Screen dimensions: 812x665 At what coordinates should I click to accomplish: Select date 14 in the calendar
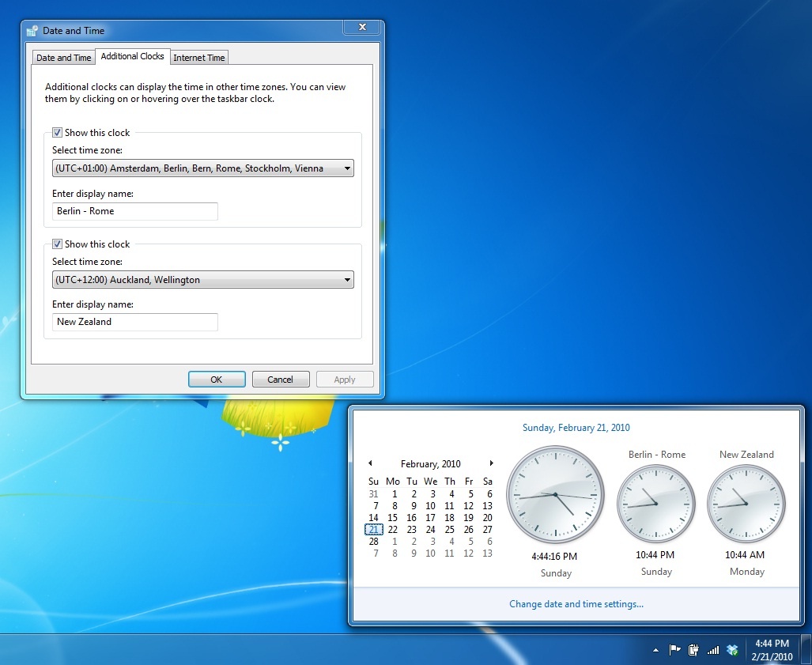[x=374, y=517]
